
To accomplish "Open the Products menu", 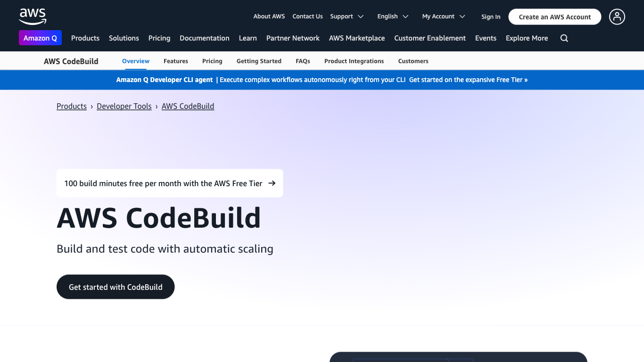I will [85, 38].
